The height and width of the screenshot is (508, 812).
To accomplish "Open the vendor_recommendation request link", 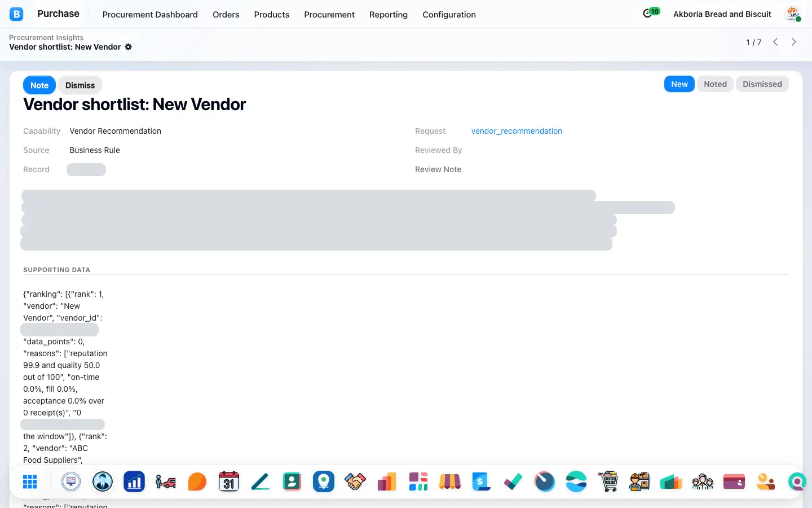I will pos(517,131).
